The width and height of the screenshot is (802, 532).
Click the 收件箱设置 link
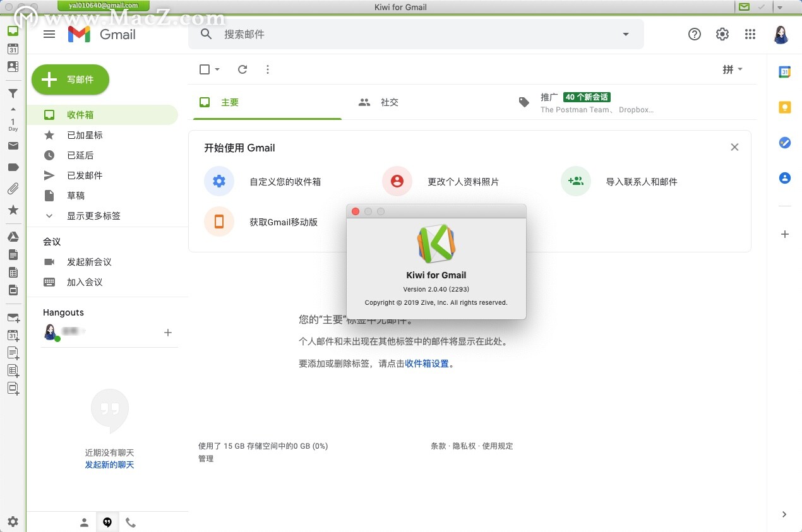coord(427,364)
